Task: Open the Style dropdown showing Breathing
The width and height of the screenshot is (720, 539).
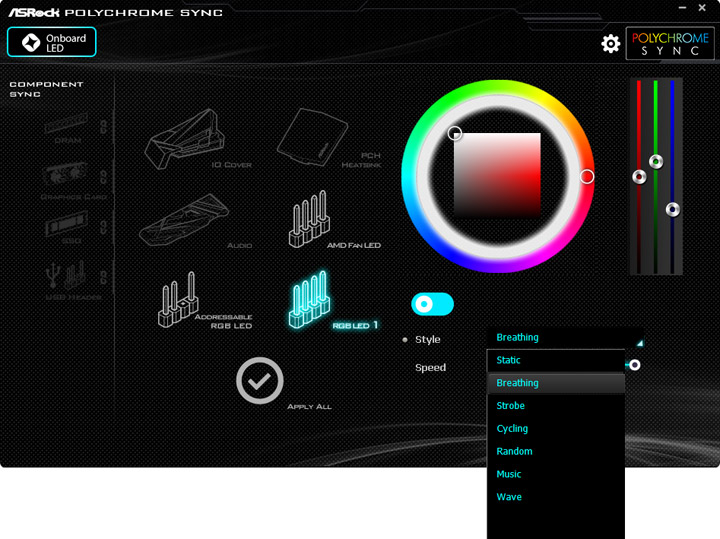Action: coord(565,338)
